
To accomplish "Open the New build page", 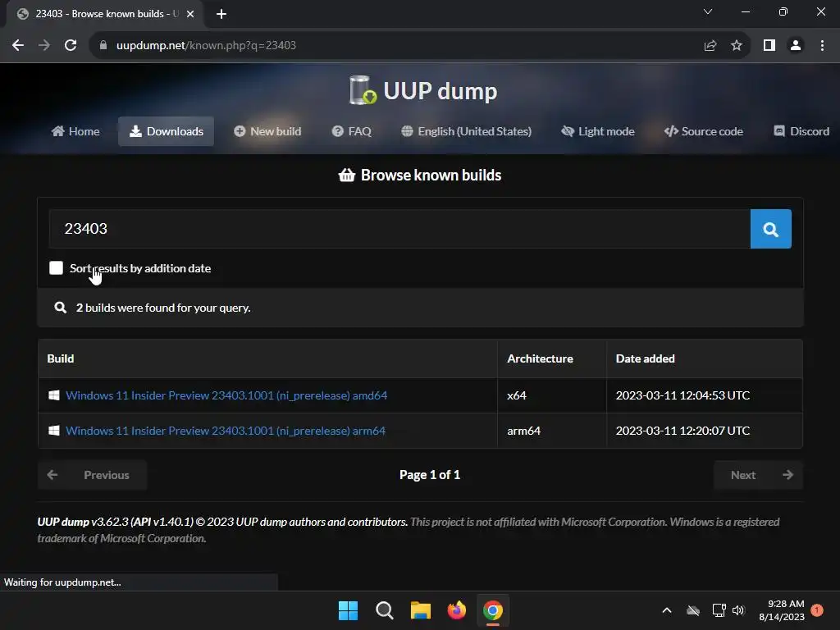I will click(267, 131).
